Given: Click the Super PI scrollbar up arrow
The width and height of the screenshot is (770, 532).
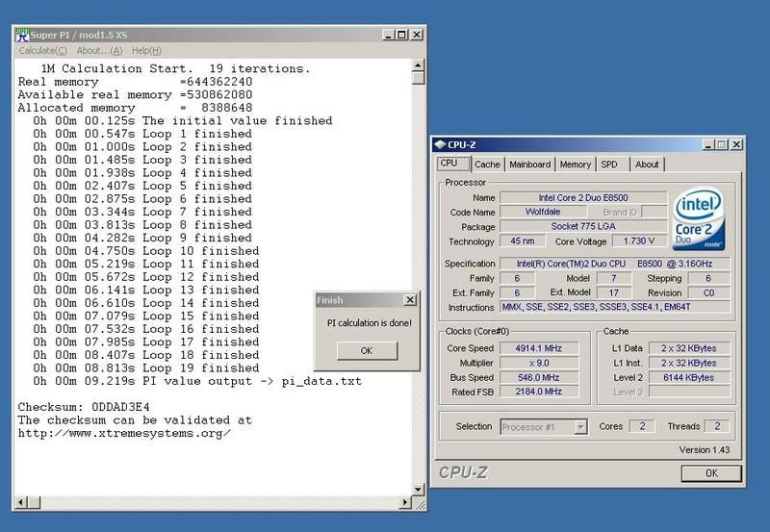Looking at the screenshot, I should tap(418, 64).
